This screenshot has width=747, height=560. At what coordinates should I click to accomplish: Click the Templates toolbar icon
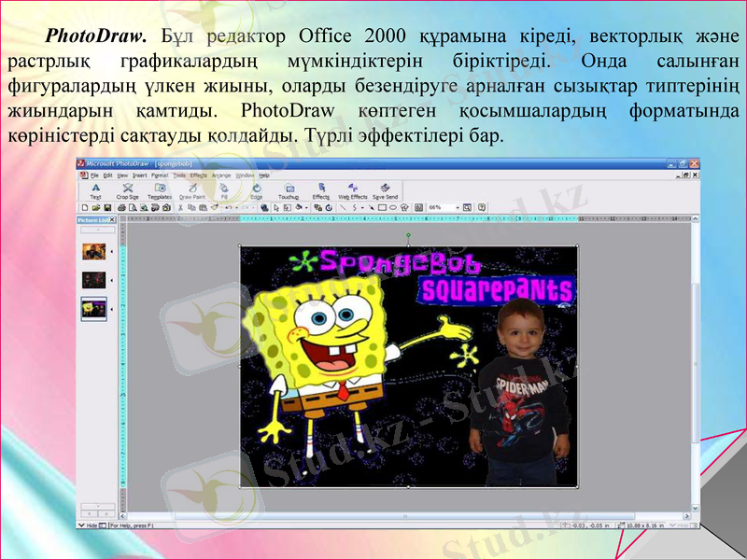(162, 191)
